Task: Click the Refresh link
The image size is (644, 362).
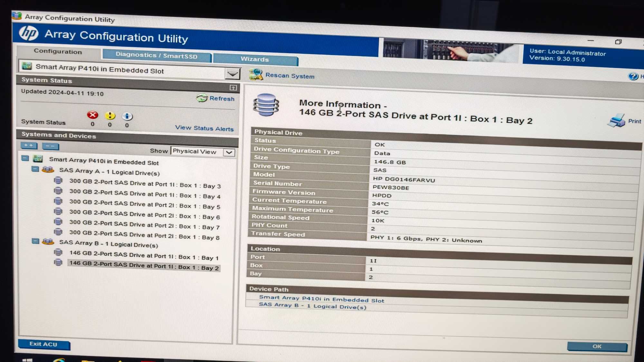Action: (222, 98)
